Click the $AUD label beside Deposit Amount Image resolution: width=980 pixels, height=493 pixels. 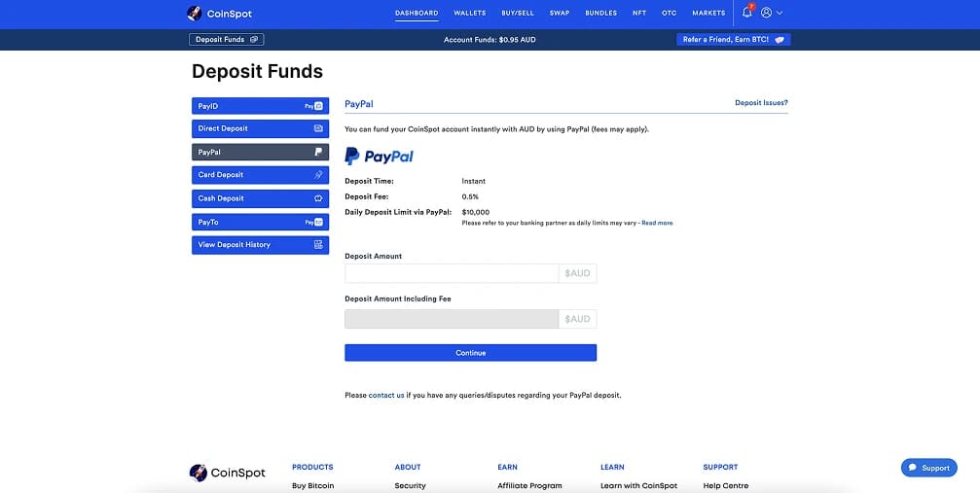click(x=577, y=273)
